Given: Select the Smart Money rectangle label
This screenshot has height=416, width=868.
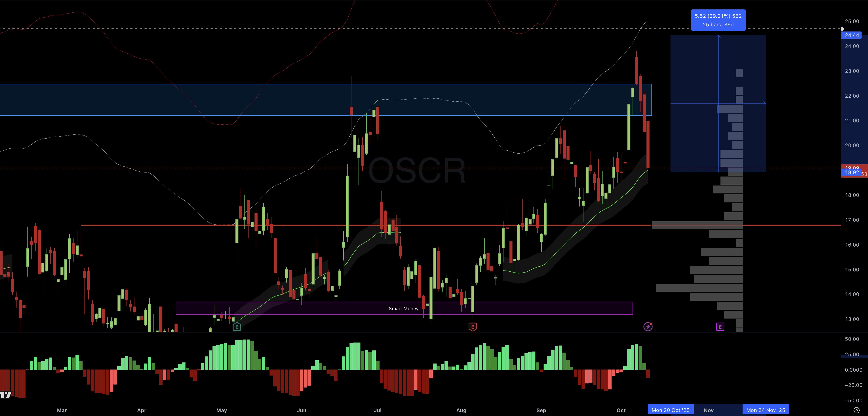Looking at the screenshot, I should pos(403,308).
